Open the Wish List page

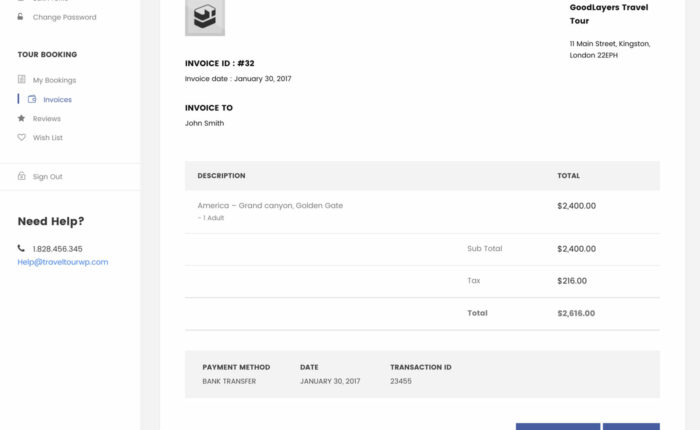tap(48, 138)
